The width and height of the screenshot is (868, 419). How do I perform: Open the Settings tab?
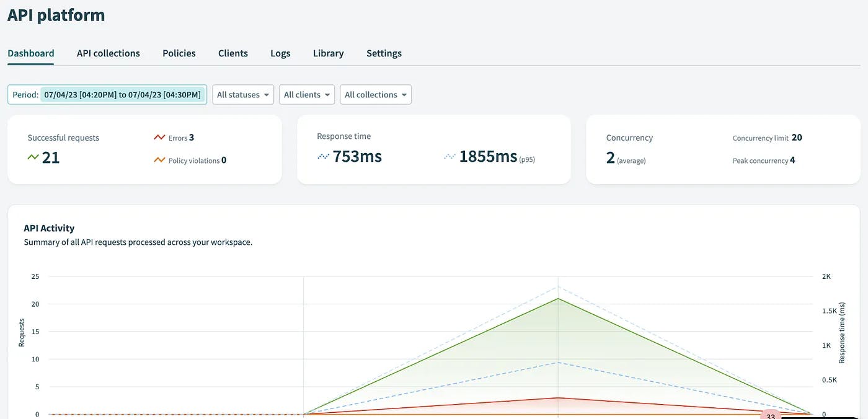pos(384,53)
